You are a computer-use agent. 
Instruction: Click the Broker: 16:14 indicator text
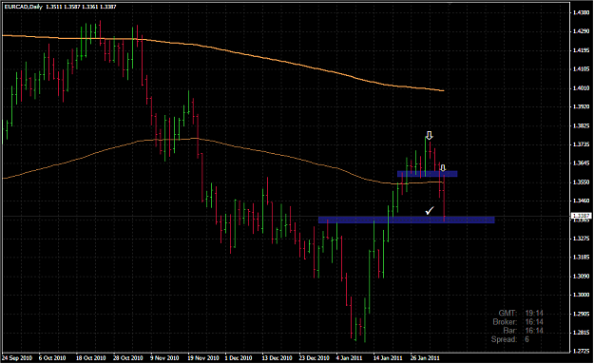coord(518,322)
